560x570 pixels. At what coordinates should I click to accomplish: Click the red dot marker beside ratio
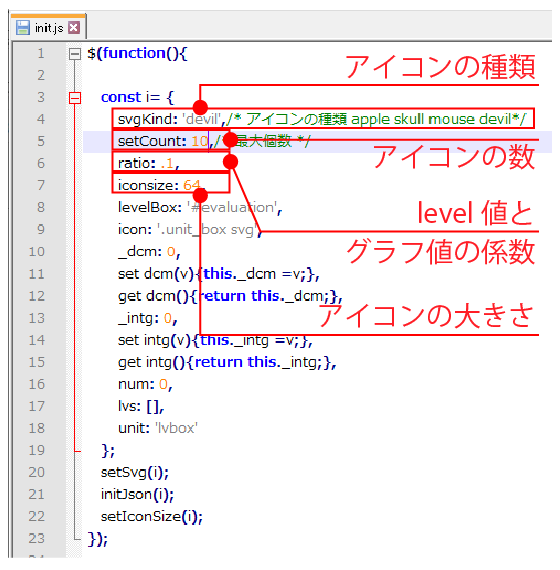click(x=231, y=162)
